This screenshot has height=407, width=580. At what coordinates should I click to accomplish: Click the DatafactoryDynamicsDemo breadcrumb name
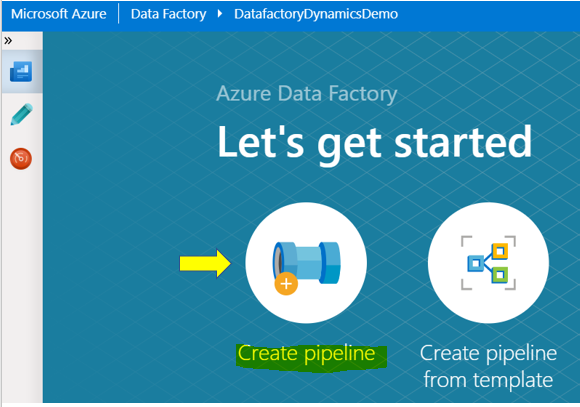coord(316,14)
